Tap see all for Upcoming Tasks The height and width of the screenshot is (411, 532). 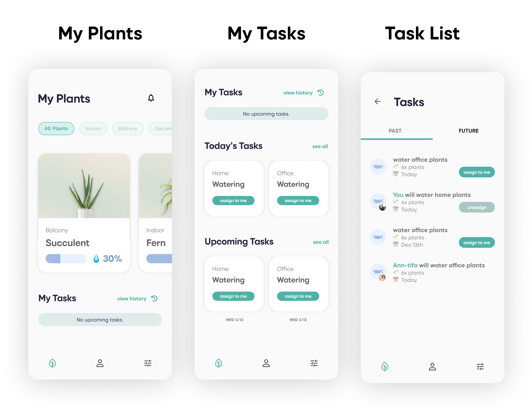(x=320, y=241)
